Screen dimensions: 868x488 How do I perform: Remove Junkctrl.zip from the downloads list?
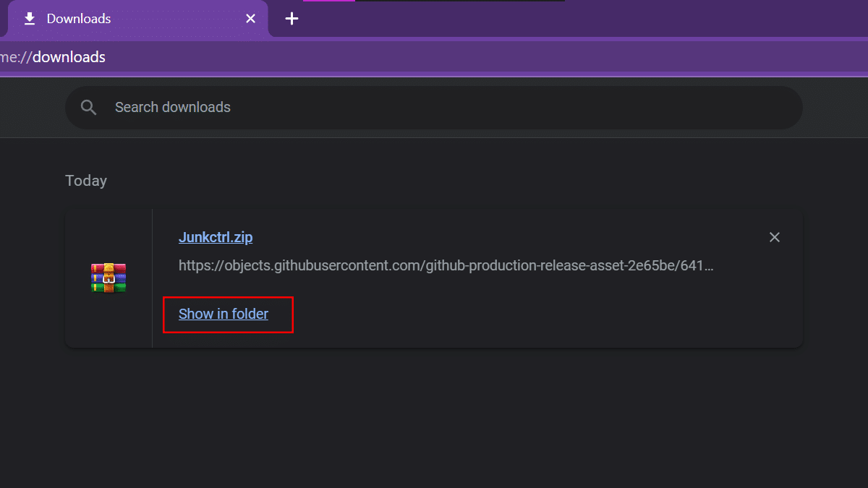(775, 237)
